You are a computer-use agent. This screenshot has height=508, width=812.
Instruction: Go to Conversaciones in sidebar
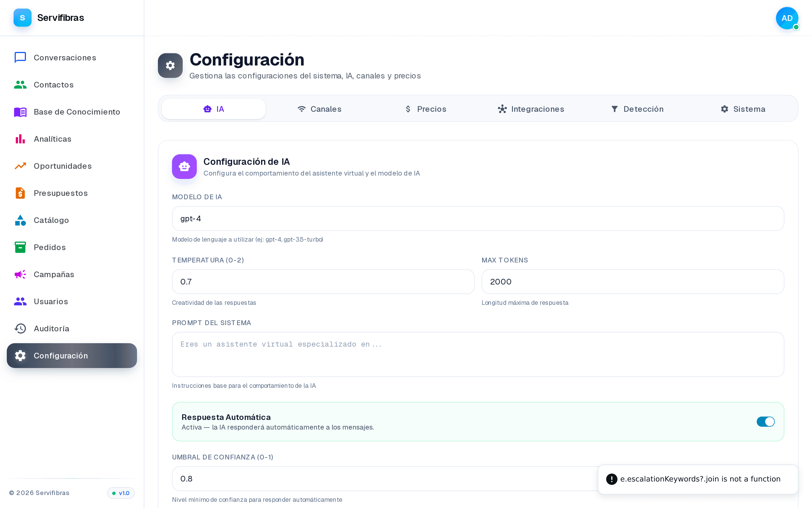[72, 58]
